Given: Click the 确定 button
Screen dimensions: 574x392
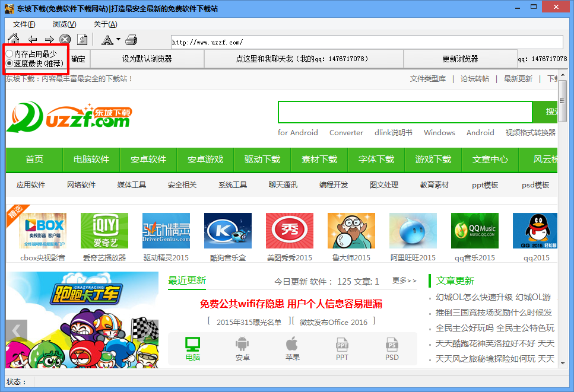Looking at the screenshot, I should (78, 59).
